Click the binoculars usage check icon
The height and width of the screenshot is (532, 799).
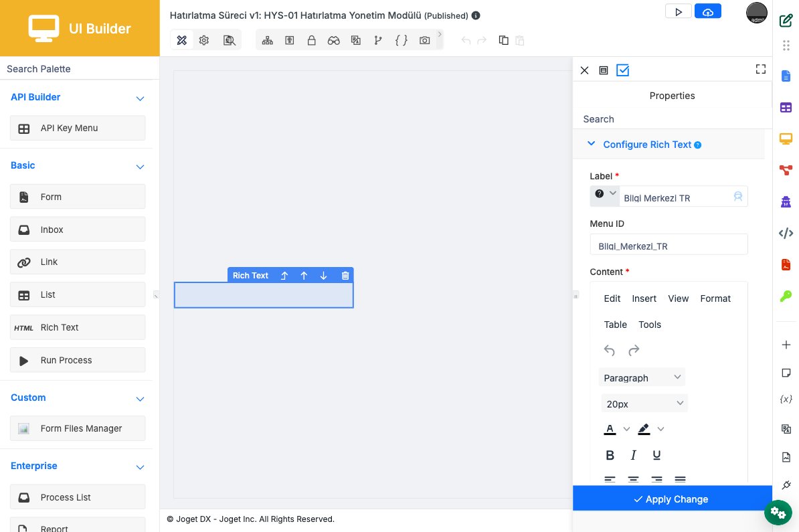[334, 40]
